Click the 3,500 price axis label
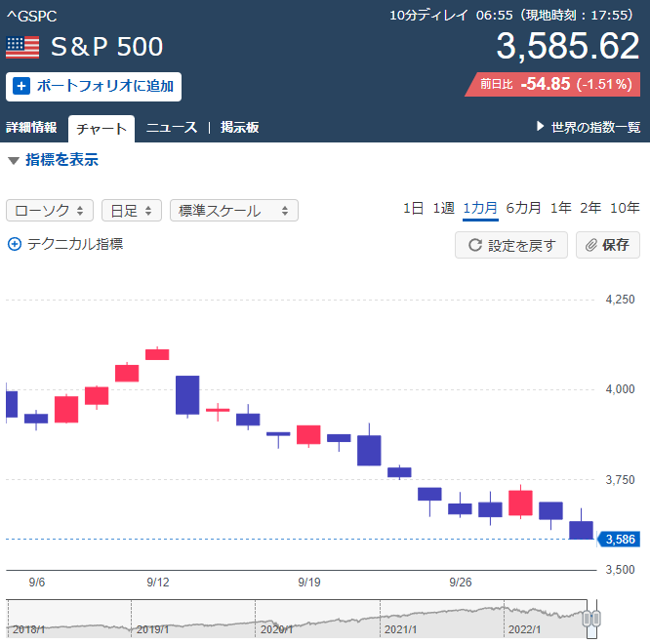The width and height of the screenshot is (650, 644). 620,570
